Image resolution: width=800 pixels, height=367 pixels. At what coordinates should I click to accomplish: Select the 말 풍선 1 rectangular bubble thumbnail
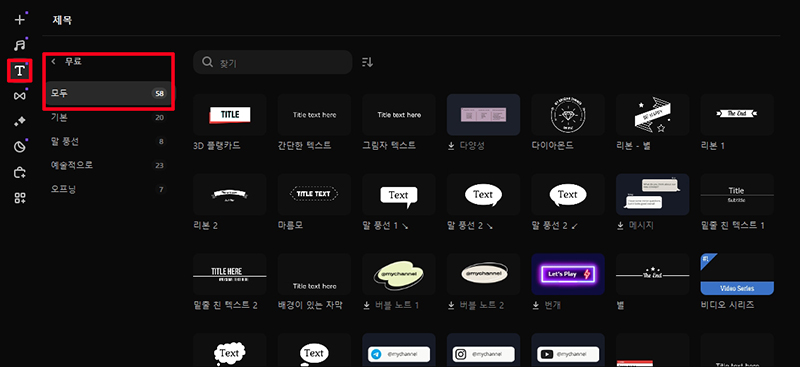tap(399, 194)
